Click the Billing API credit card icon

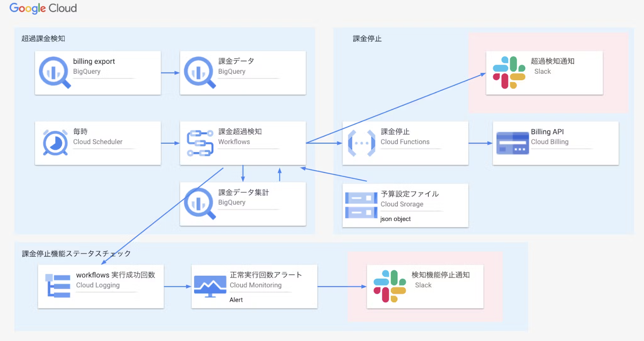coord(512,143)
